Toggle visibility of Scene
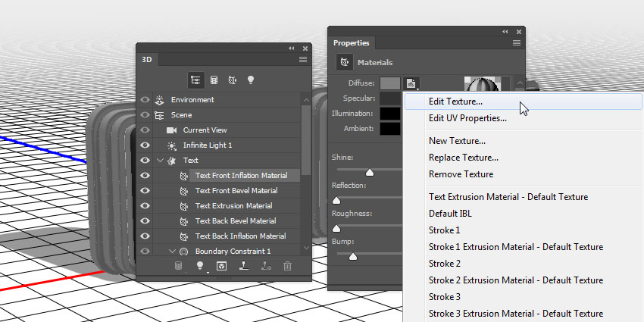The width and height of the screenshot is (644, 322). click(145, 115)
